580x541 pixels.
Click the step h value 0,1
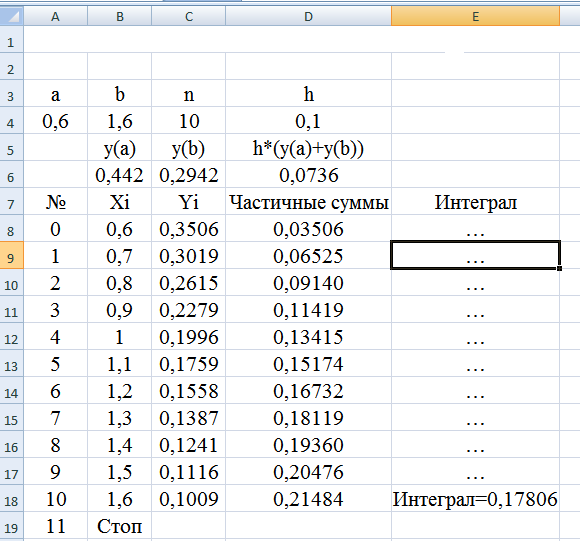308,121
